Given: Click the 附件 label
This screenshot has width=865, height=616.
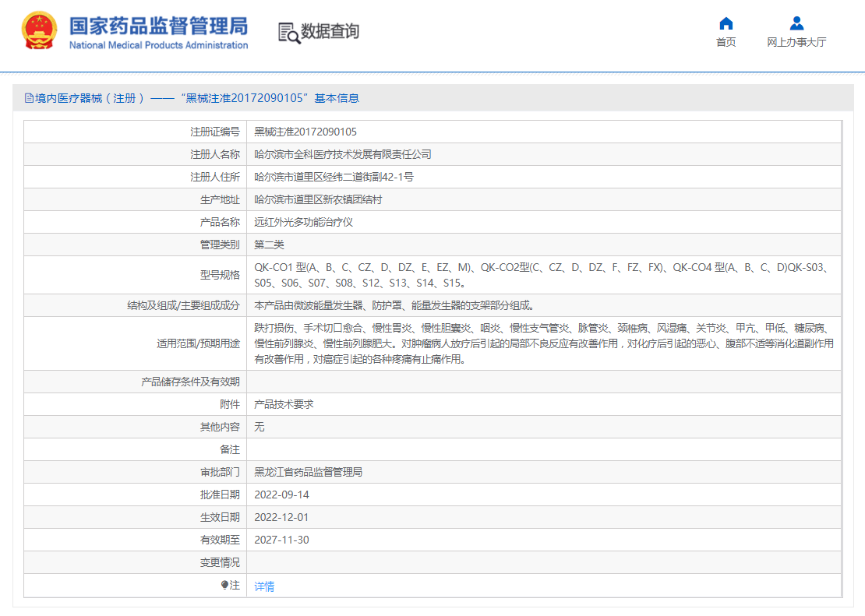Looking at the screenshot, I should pos(230,404).
